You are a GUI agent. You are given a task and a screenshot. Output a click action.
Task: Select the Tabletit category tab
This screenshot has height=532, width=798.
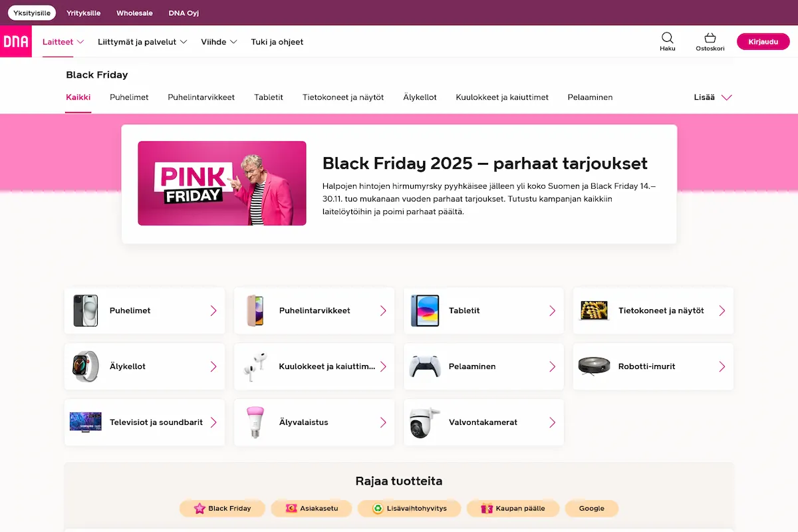pyautogui.click(x=269, y=97)
